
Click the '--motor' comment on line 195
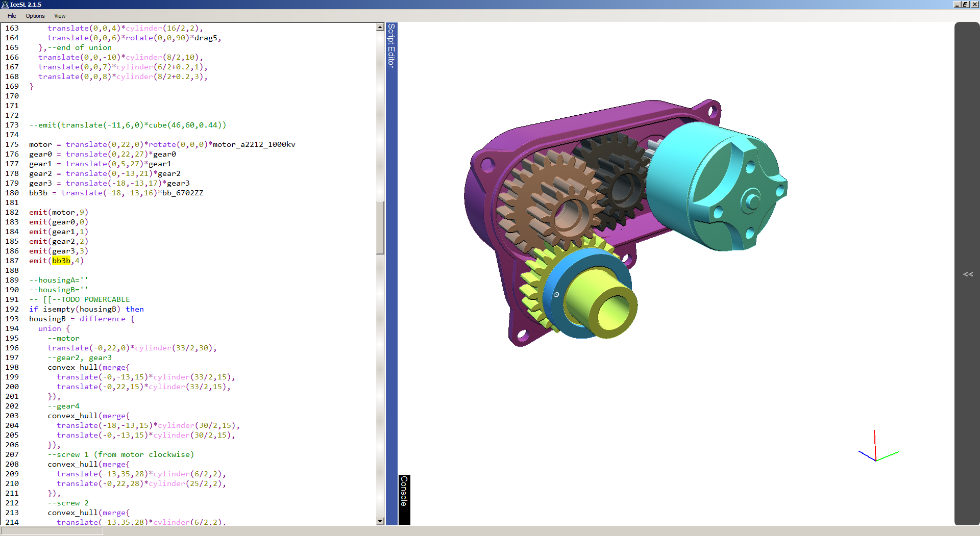(64, 338)
